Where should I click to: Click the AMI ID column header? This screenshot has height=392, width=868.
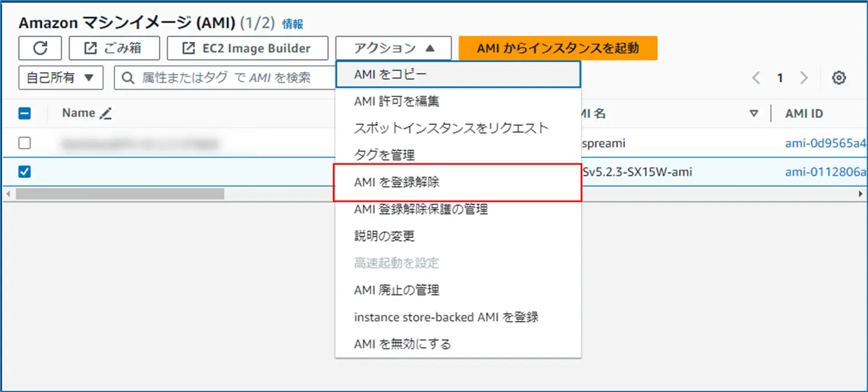(x=804, y=113)
